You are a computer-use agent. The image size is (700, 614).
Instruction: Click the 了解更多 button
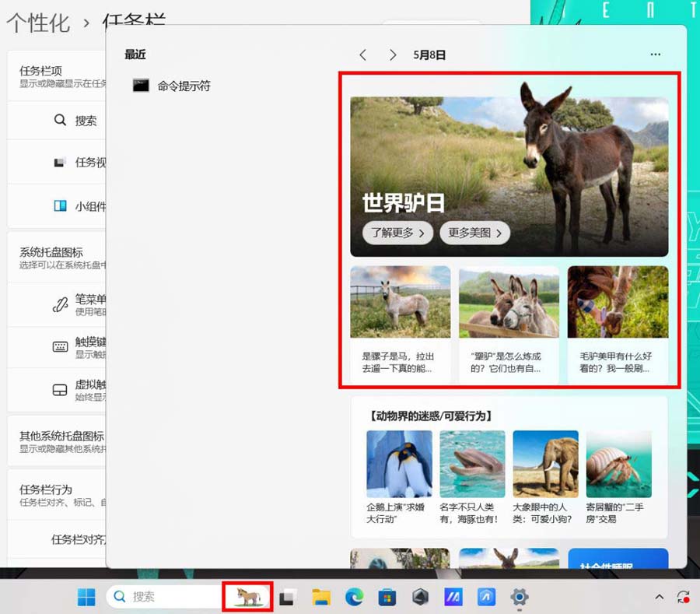click(397, 233)
